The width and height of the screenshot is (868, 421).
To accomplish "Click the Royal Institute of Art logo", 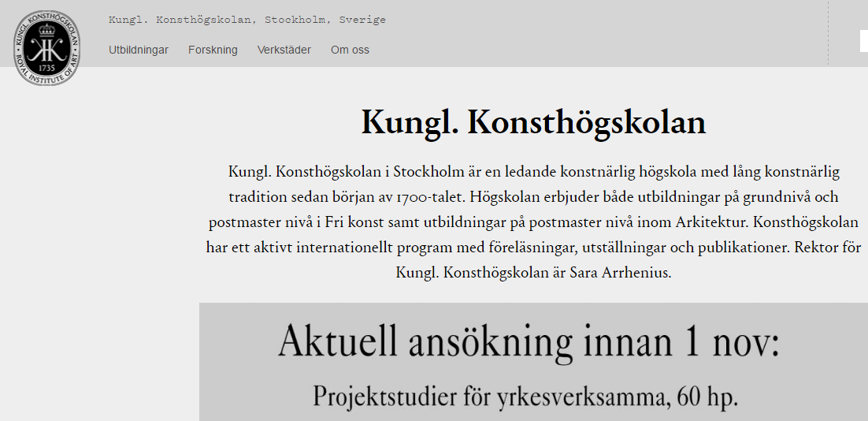I will tap(46, 48).
